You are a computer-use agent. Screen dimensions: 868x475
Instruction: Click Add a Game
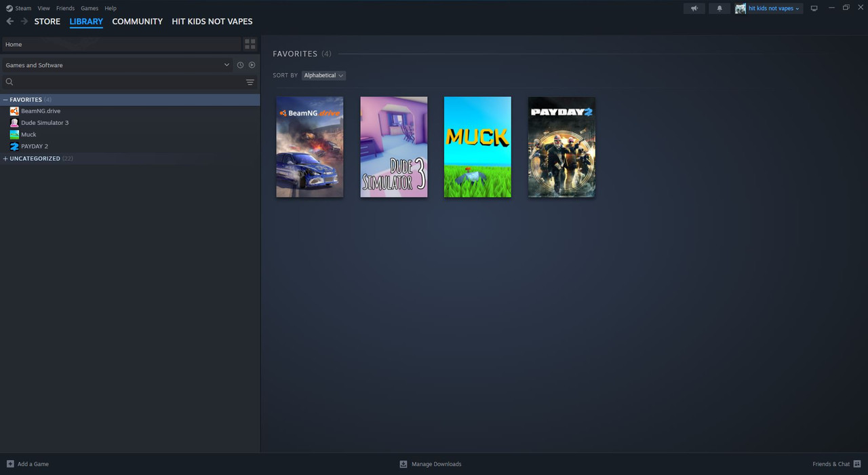(x=33, y=464)
